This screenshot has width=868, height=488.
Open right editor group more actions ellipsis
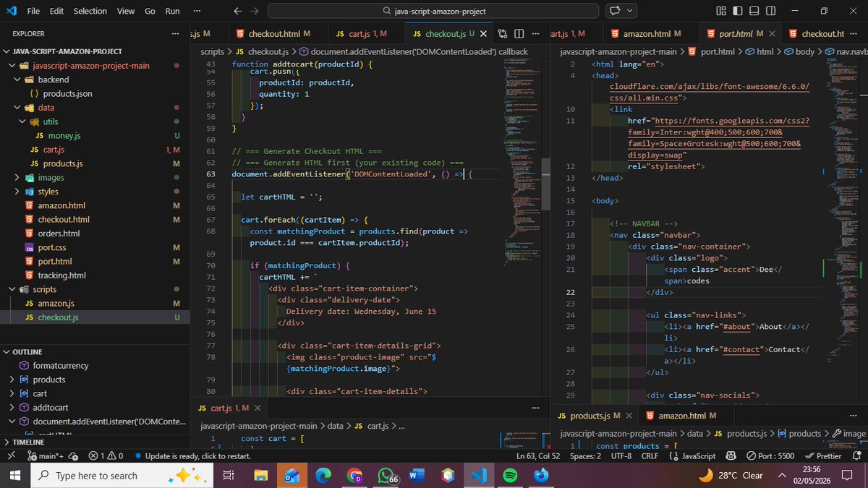pyautogui.click(x=855, y=34)
